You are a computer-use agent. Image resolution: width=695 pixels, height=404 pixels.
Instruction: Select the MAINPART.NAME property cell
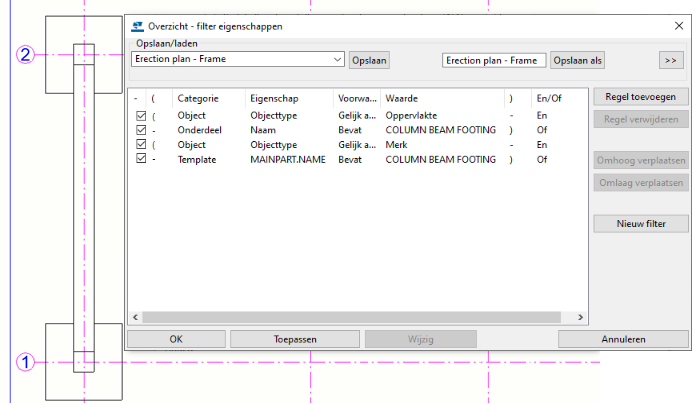click(x=288, y=160)
